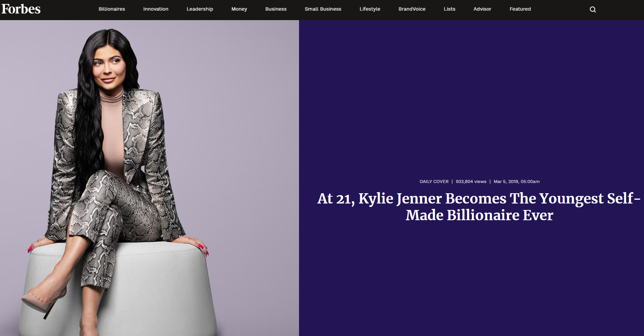Select Featured in the top navigation
This screenshot has height=336, width=644.
(x=520, y=9)
